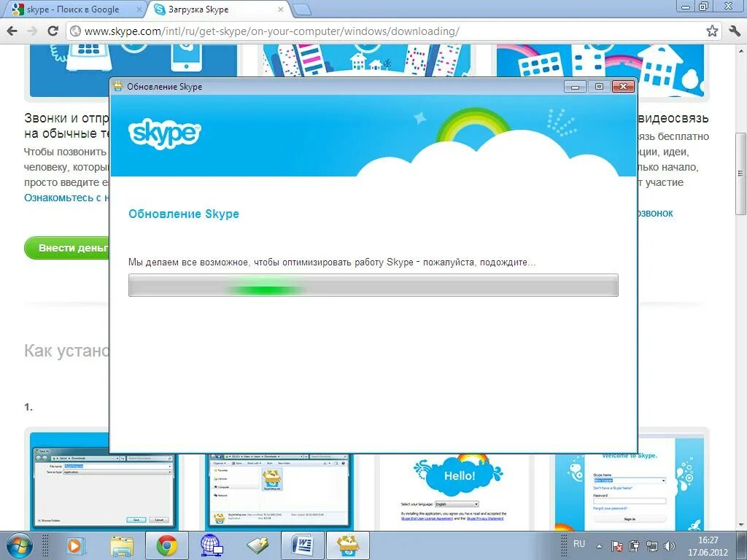Viewport: 747px width, 560px height.
Task: Click the Skype logo in the updater
Action: [164, 133]
